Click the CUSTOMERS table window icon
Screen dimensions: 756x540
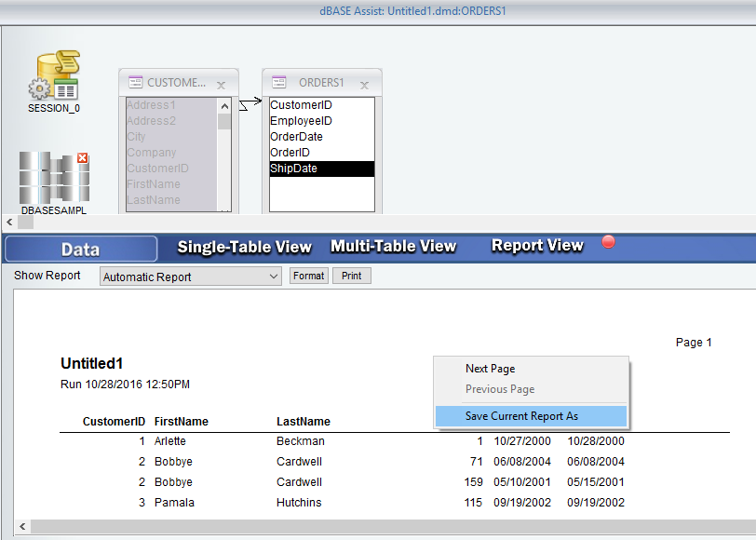(x=135, y=83)
